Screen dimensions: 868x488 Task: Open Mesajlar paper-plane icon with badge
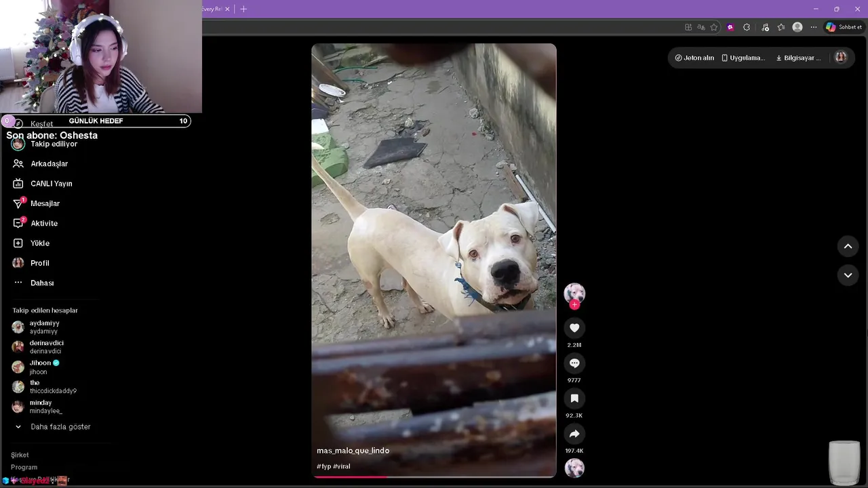(x=18, y=203)
